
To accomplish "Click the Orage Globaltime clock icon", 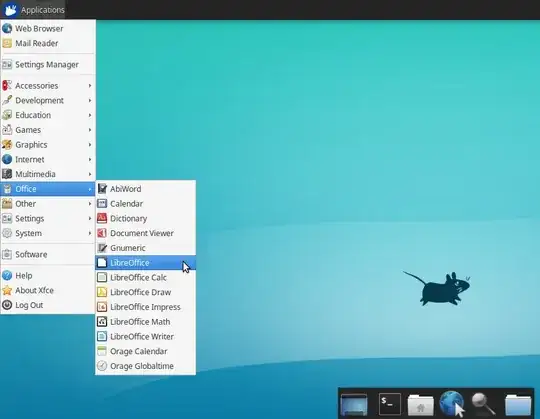I will click(x=102, y=366).
